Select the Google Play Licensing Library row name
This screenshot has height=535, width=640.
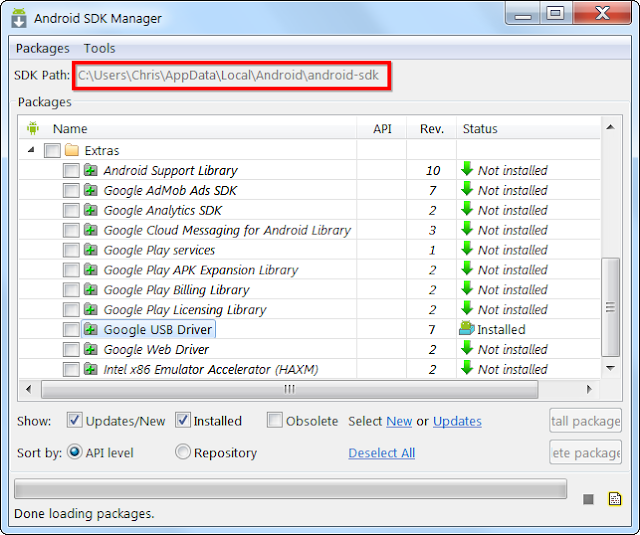[185, 310]
